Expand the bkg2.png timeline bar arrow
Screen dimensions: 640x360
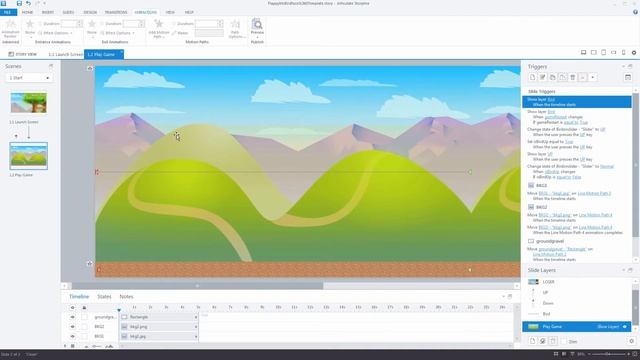point(196,327)
